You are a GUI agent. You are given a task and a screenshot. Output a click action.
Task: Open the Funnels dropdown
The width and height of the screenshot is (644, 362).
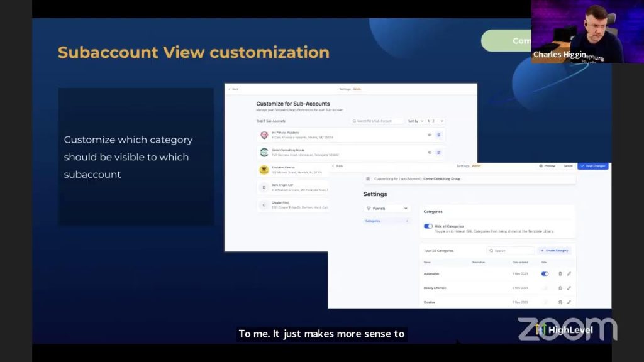(387, 209)
